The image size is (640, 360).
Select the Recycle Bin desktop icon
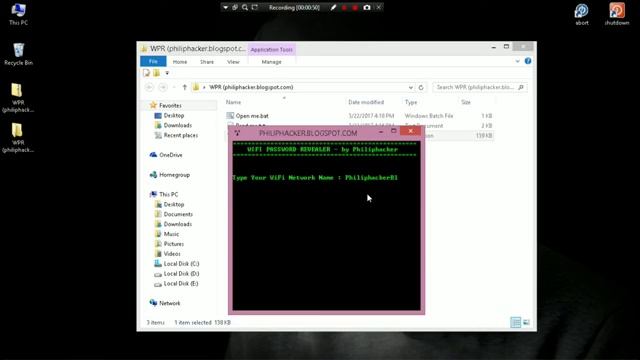(x=18, y=54)
